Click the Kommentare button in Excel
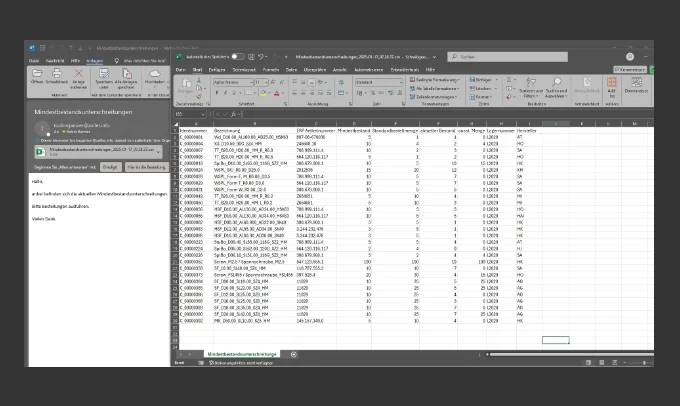This screenshot has height=406, width=680. pos(632,70)
